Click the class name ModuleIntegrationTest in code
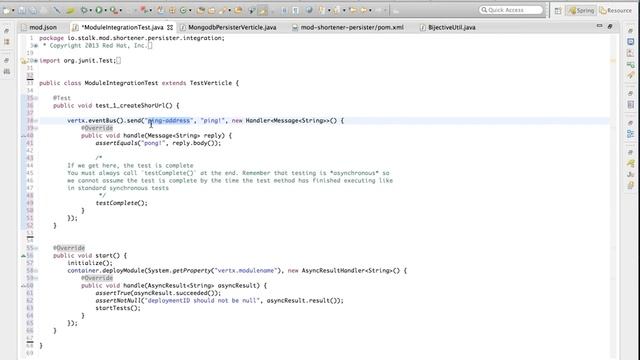This screenshot has height=360, width=640. (x=121, y=83)
